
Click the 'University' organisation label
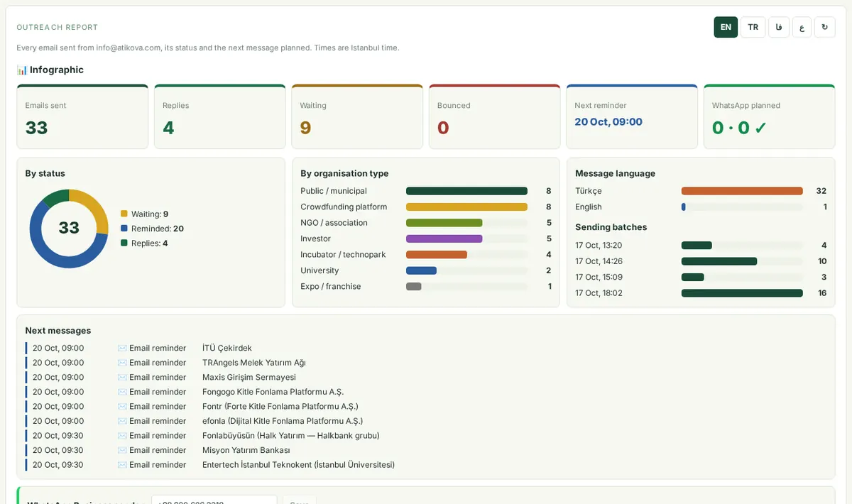pos(320,270)
